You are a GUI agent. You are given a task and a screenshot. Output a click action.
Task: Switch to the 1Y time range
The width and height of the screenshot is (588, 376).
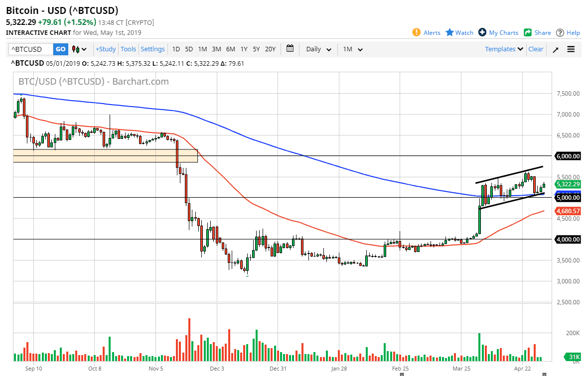point(244,49)
